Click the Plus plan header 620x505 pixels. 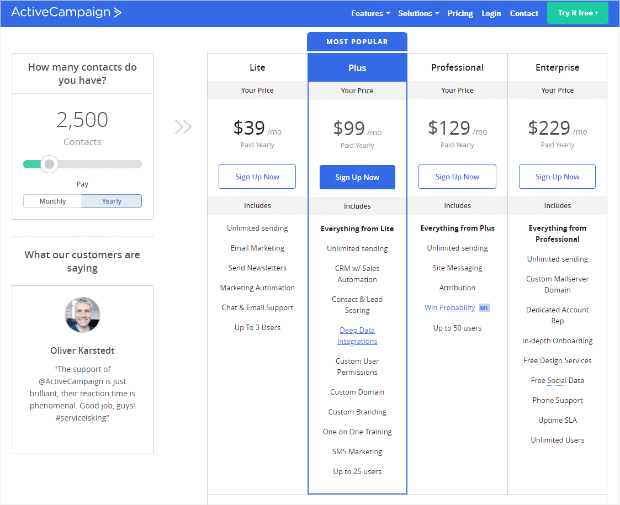(x=357, y=68)
